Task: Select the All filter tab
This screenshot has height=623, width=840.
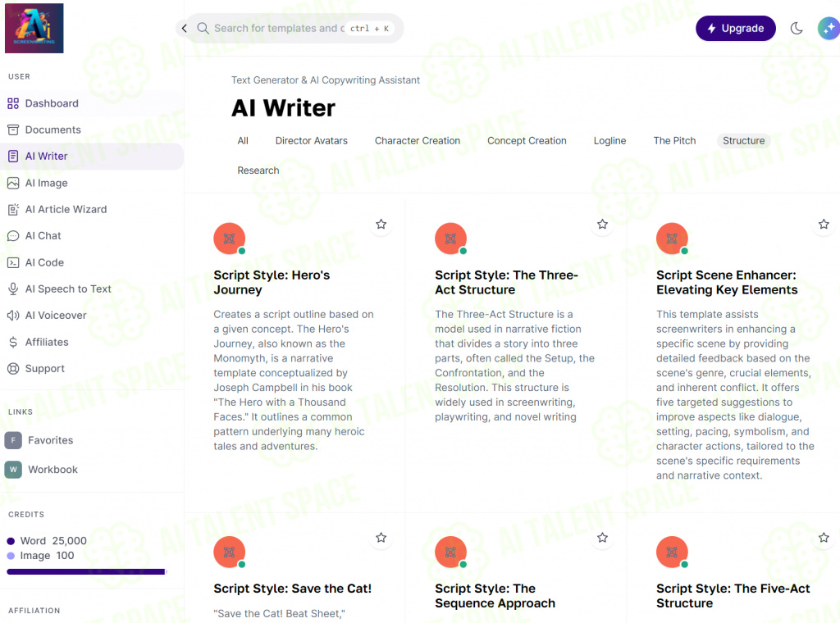Action: tap(243, 141)
